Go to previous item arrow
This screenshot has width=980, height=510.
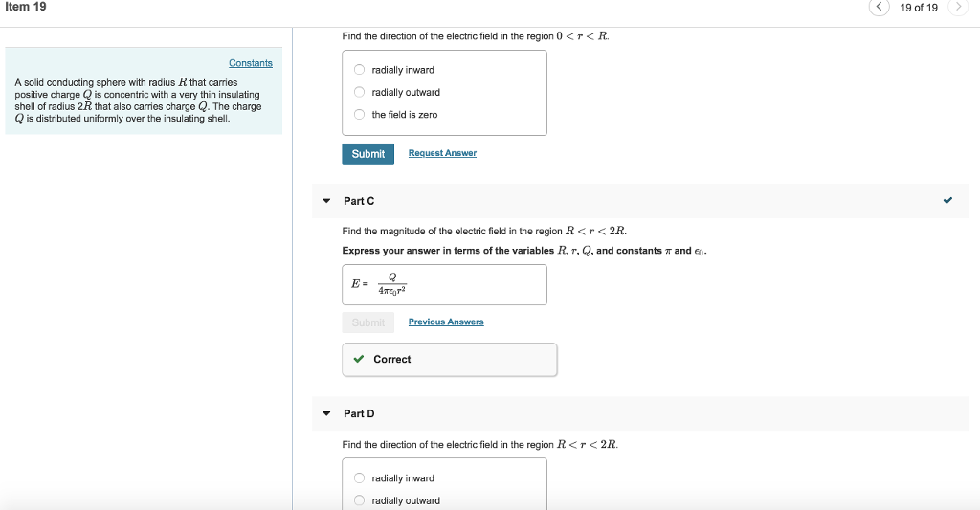(879, 7)
